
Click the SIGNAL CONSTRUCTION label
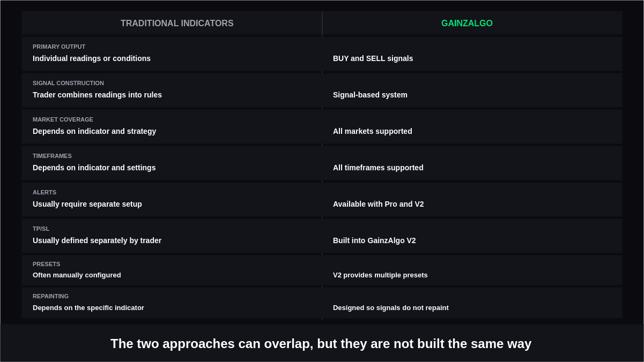(68, 83)
